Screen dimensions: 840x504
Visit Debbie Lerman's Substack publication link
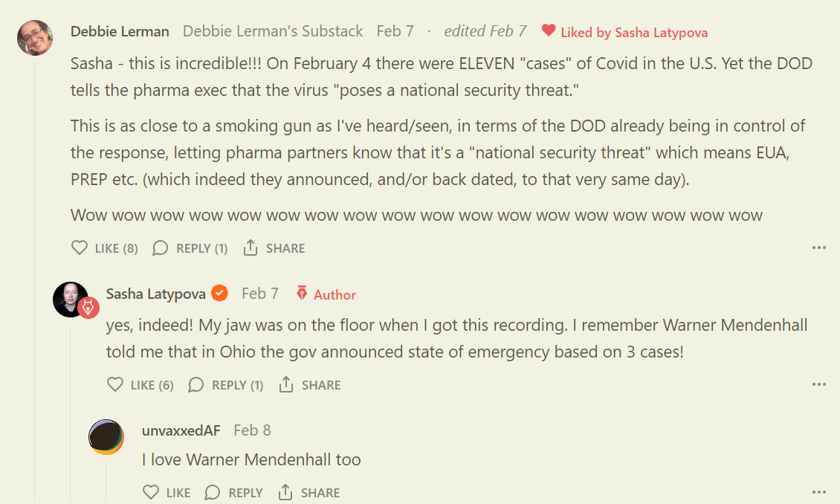pyautogui.click(x=273, y=31)
